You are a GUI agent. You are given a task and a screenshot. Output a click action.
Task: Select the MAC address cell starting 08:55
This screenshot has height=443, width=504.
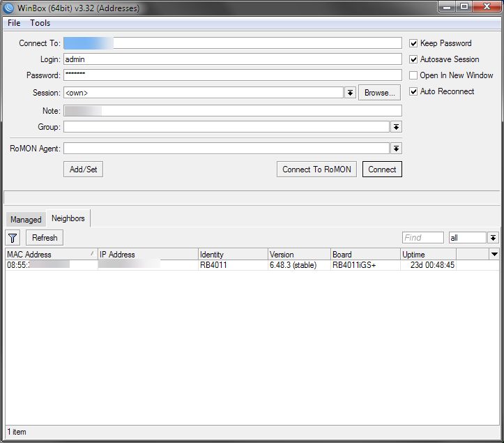coord(52,265)
